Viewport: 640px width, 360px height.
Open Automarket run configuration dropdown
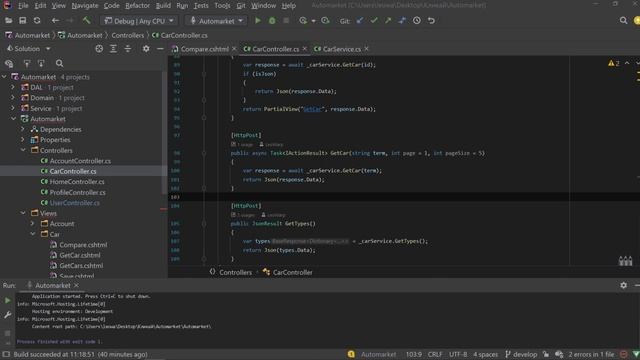tap(216, 21)
